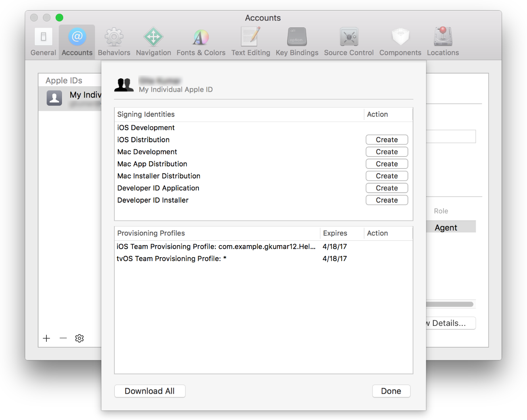The height and width of the screenshot is (420, 527).
Task: Open Text Editing preferences
Action: (251, 43)
